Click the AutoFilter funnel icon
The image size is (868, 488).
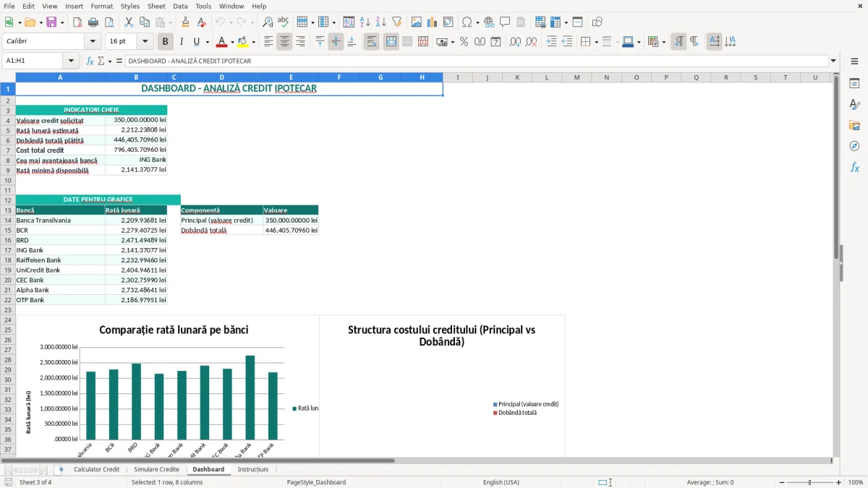pyautogui.click(x=397, y=22)
